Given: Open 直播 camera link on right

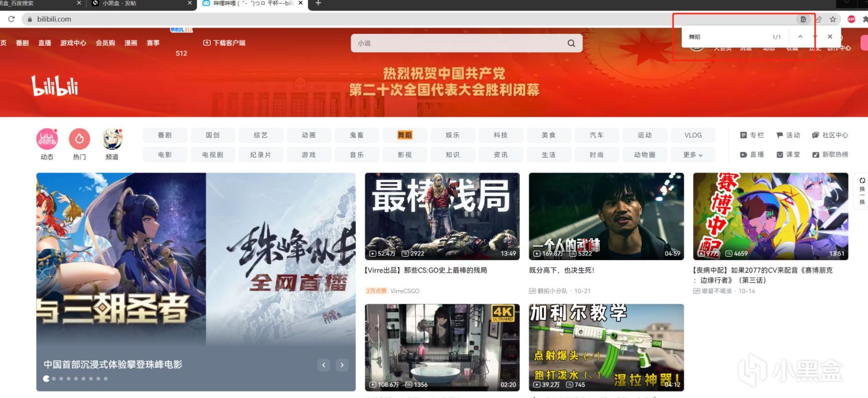Looking at the screenshot, I should pos(752,155).
